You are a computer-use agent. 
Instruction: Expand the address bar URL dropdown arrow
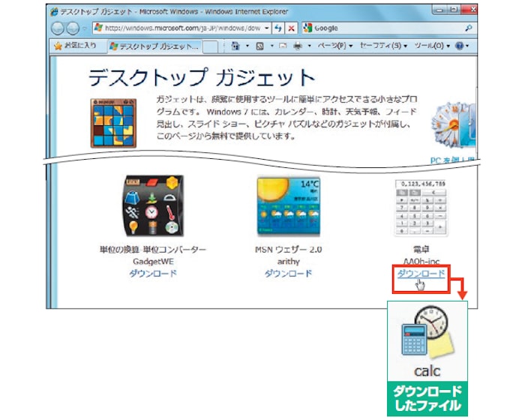267,28
